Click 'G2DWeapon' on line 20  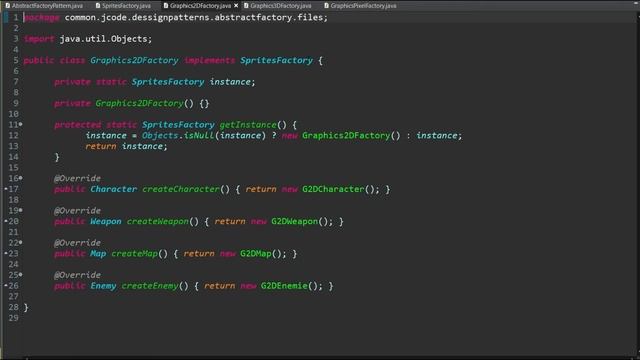click(x=294, y=221)
